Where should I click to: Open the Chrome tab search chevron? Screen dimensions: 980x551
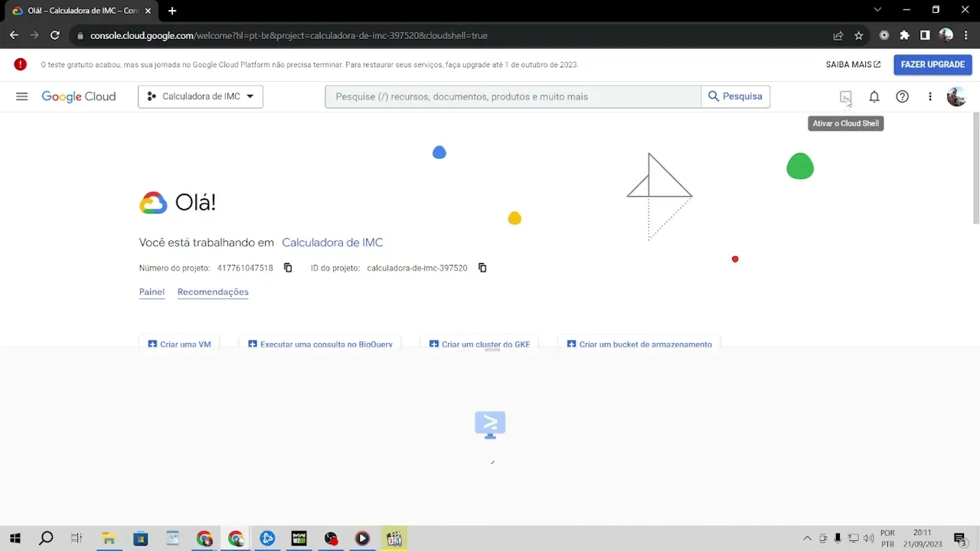coord(877,10)
